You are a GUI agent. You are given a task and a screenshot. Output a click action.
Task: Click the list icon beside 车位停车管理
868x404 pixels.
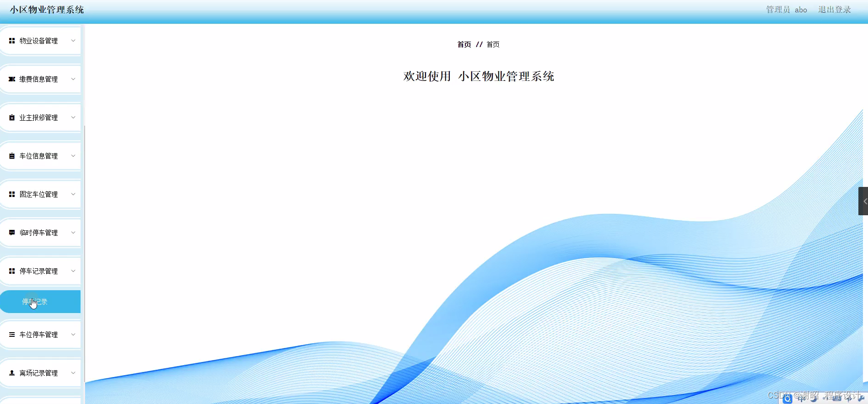[x=12, y=335]
